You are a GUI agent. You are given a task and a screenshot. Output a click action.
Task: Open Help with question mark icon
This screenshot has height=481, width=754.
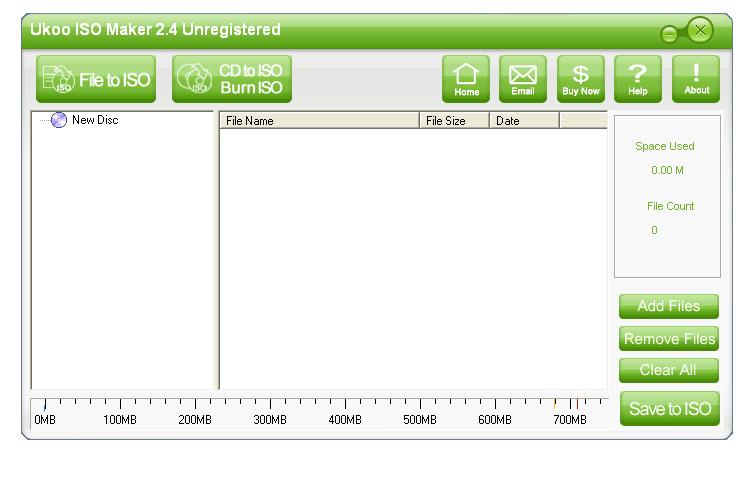point(638,79)
